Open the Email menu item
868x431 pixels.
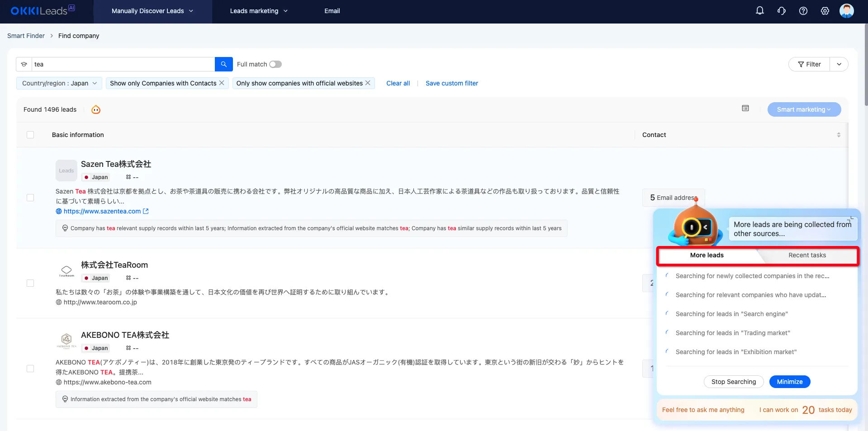pyautogui.click(x=332, y=11)
